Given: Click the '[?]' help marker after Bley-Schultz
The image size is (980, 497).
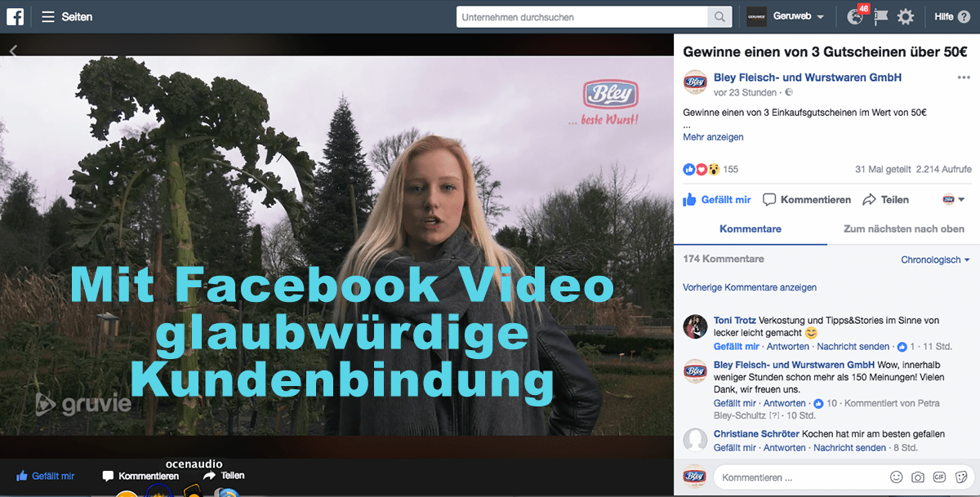Looking at the screenshot, I should click(x=774, y=415).
